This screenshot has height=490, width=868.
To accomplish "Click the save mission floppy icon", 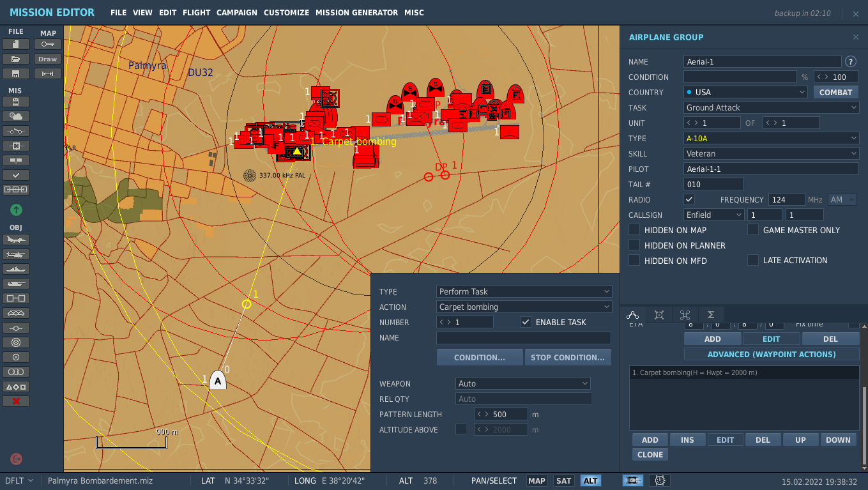I will [16, 73].
